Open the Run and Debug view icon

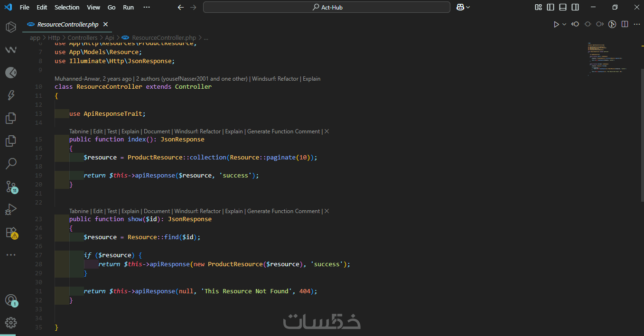click(11, 209)
